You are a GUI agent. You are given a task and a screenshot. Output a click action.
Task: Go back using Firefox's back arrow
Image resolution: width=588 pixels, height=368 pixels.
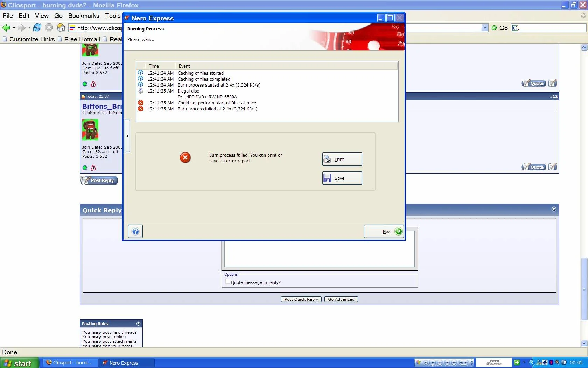point(6,28)
